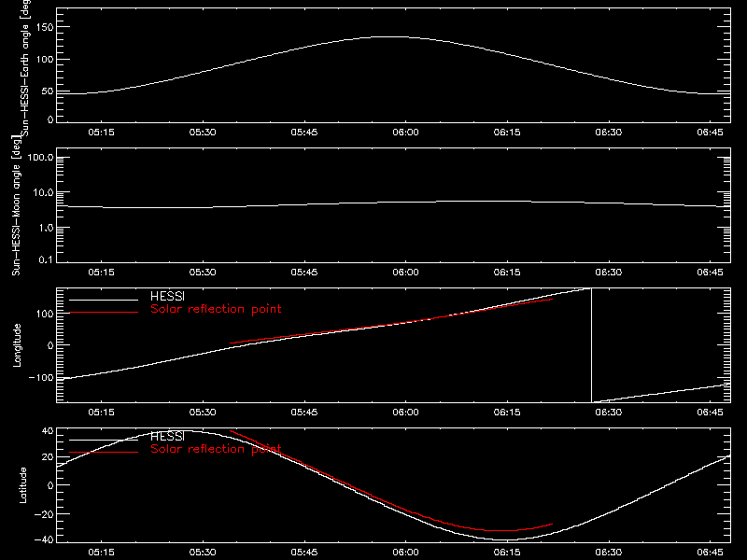This screenshot has width=747, height=560.
Task: Click 05:15 time label under Earth angle plot
Action: click(102, 133)
